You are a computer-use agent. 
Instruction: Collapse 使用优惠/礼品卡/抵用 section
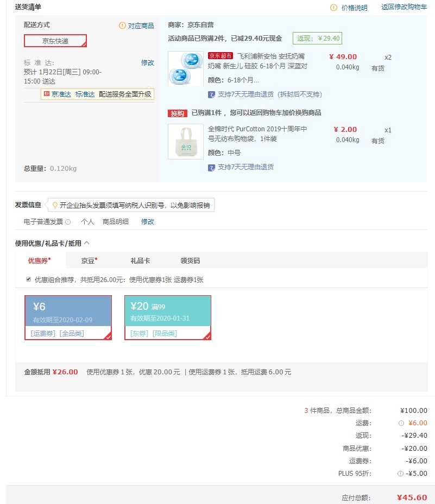coord(86,244)
